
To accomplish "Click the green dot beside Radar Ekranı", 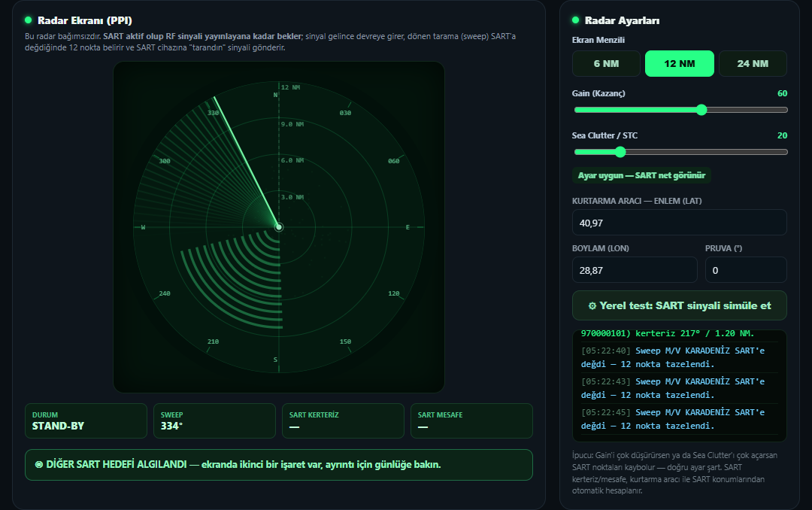I will tap(28, 20).
